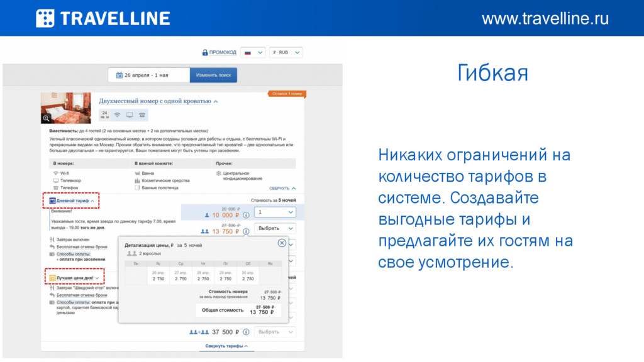Click the magnifier zoom icon on room photo
This screenshot has width=644, height=362.
46,118
